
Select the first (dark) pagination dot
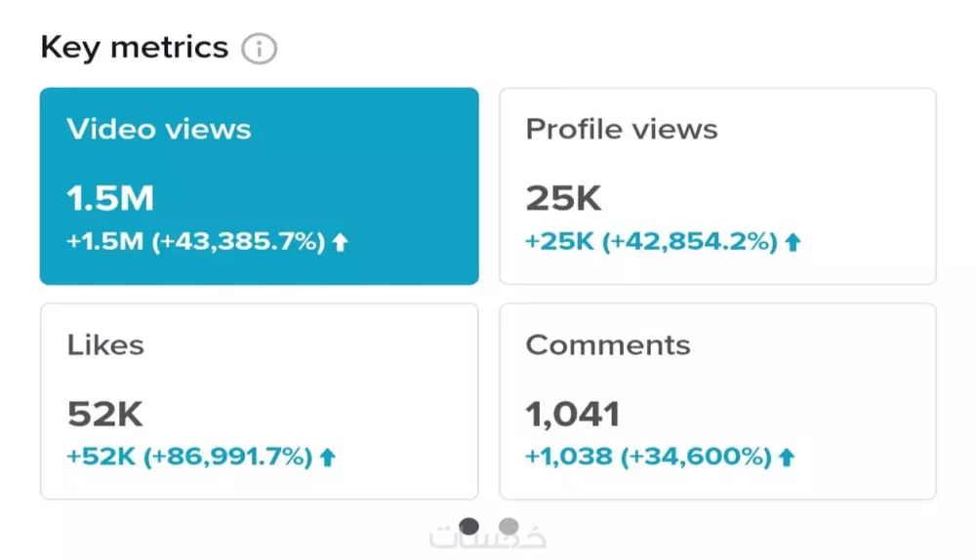point(469,527)
